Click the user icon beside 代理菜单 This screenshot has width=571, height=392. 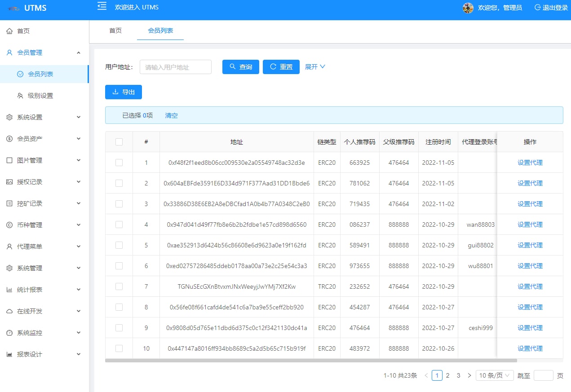(9, 247)
